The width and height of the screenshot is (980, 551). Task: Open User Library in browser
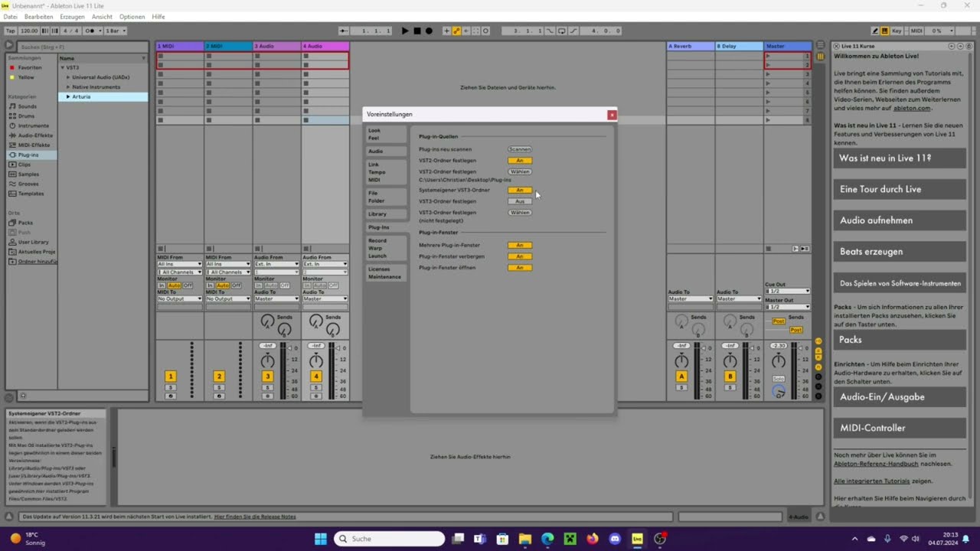pyautogui.click(x=33, y=242)
